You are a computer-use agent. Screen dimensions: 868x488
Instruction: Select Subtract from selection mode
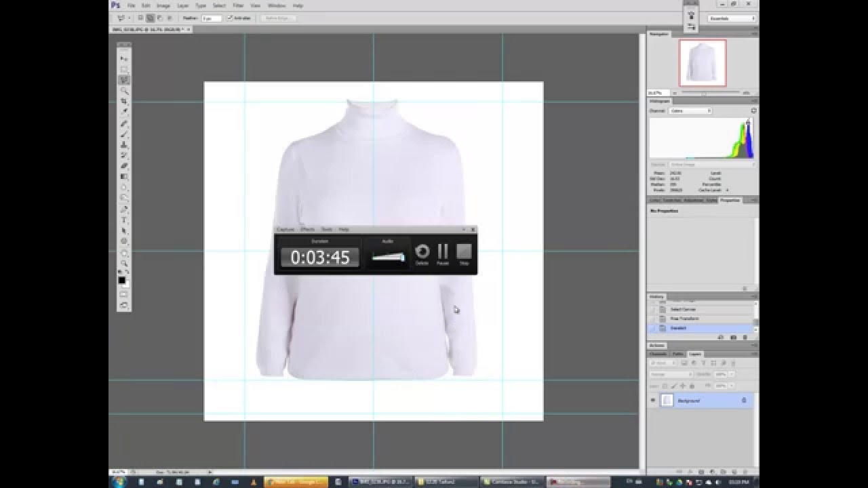pos(159,18)
